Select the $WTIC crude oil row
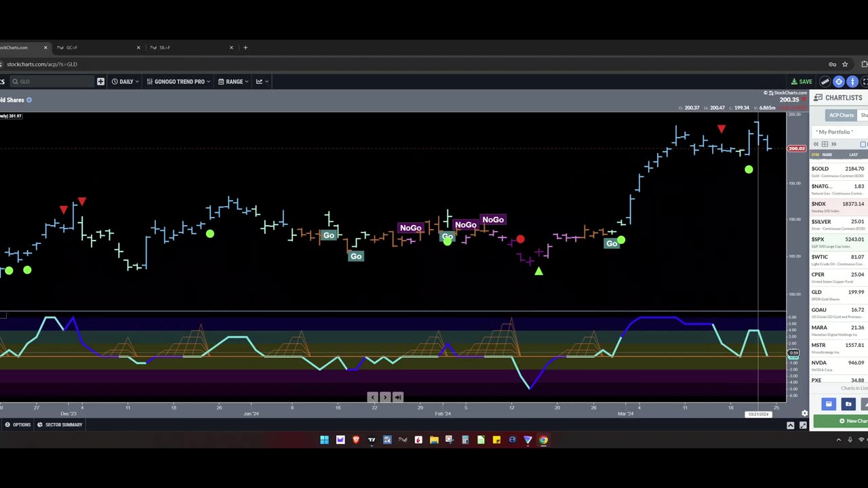868x488 pixels. tap(839, 260)
